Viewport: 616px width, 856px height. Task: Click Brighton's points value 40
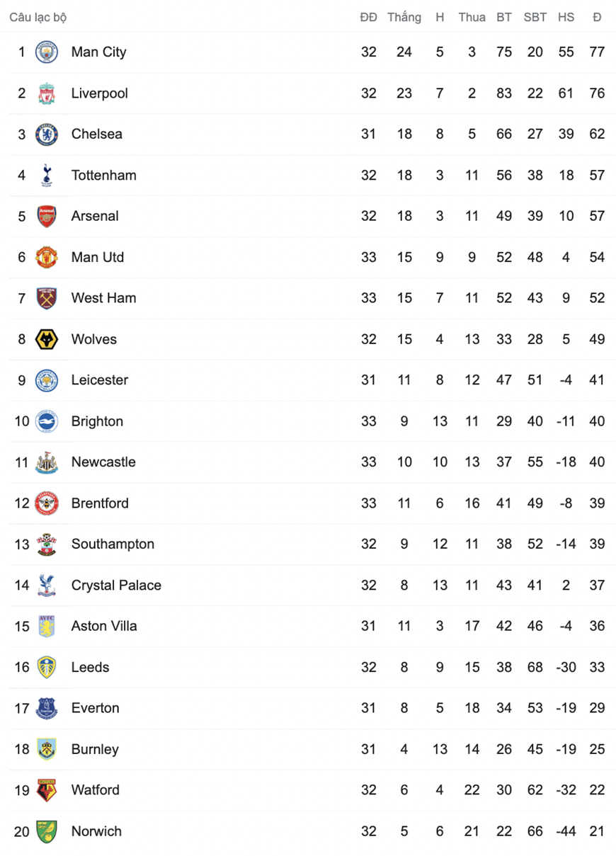(597, 421)
